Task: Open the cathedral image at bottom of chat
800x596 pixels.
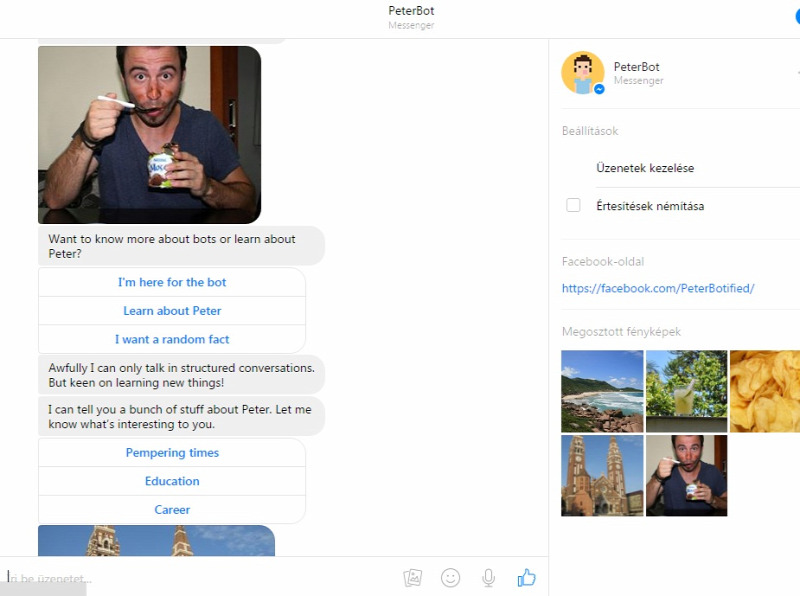Action: pyautogui.click(x=156, y=541)
